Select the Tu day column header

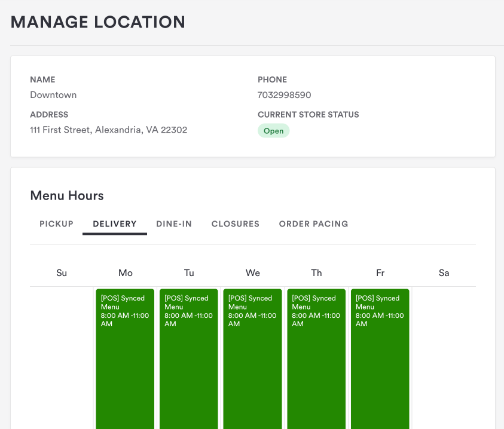(189, 273)
